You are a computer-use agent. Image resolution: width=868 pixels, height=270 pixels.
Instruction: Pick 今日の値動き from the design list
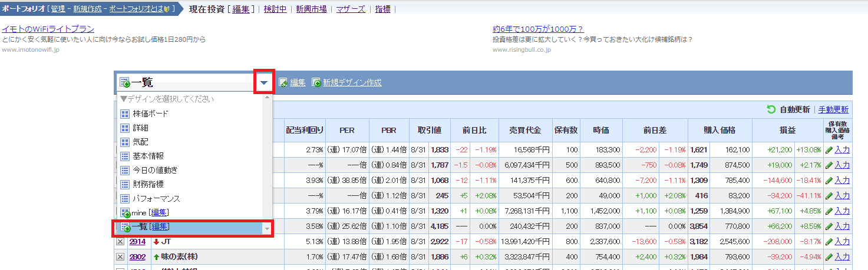coord(155,170)
